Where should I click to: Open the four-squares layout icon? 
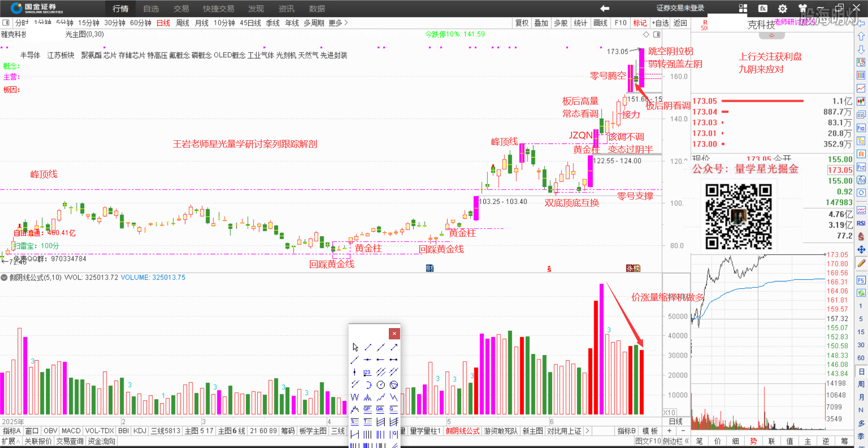coord(743,8)
